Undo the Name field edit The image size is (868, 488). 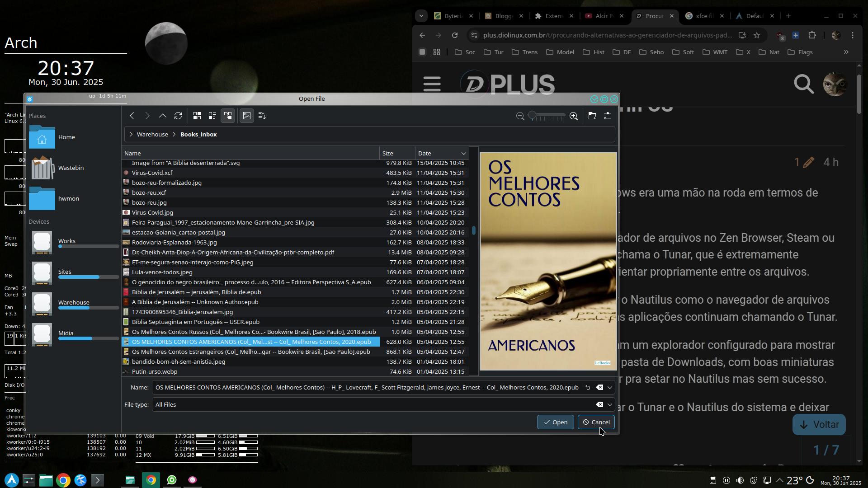point(588,388)
